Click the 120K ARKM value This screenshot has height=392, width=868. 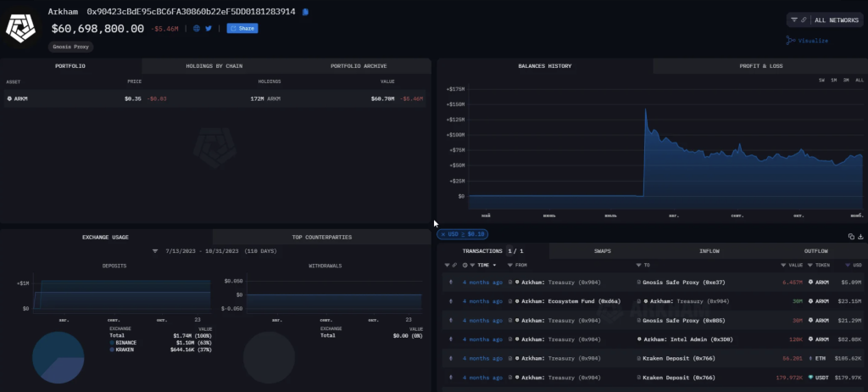[x=795, y=339]
